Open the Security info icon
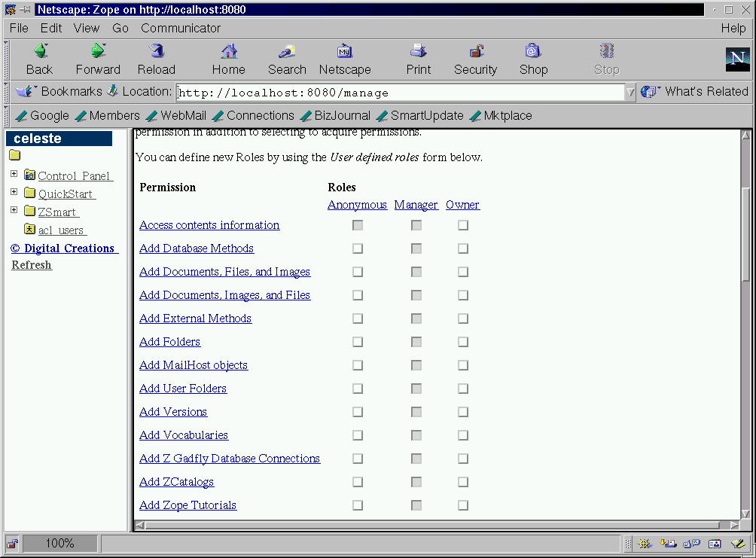 tap(476, 51)
